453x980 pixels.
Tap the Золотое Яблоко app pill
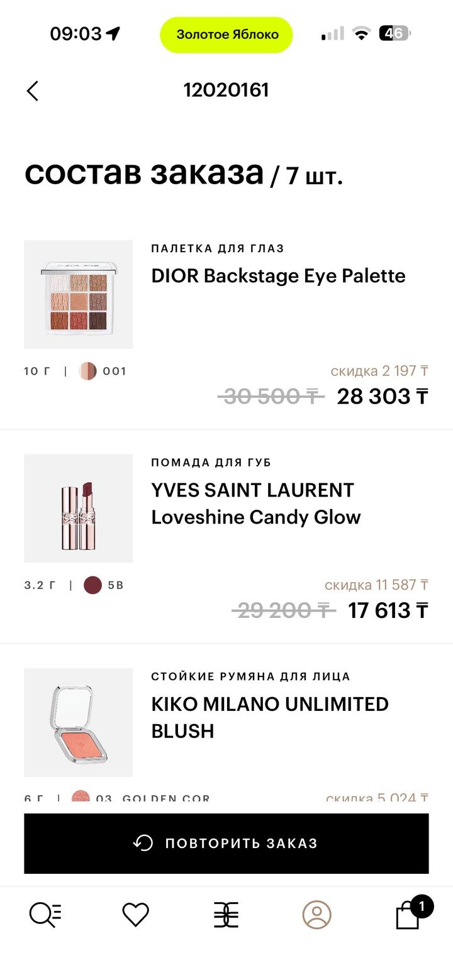tap(226, 35)
